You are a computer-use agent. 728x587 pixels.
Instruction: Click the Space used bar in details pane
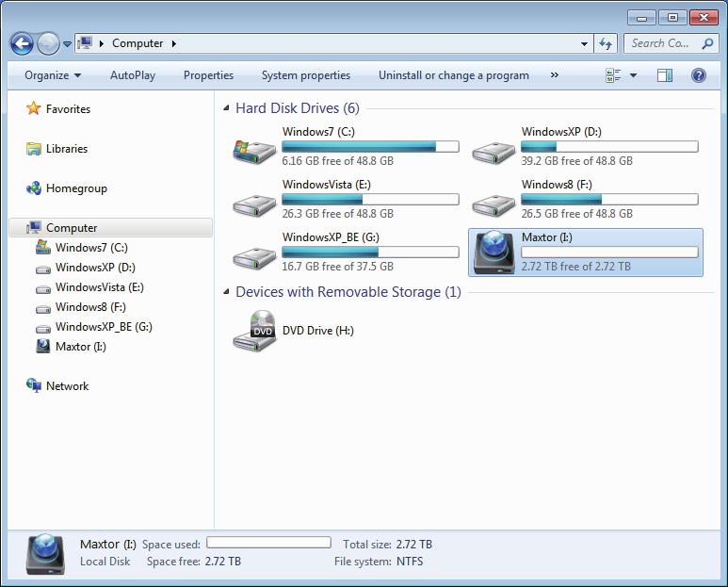[x=268, y=543]
